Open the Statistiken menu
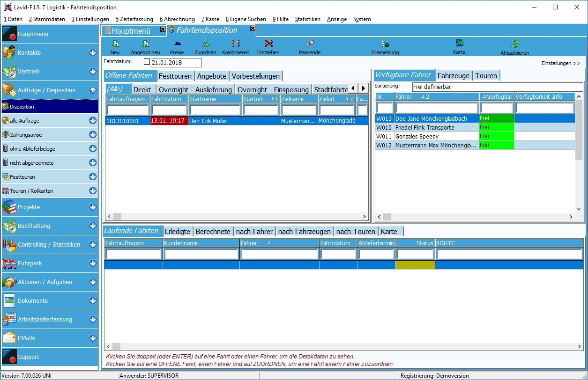The width and height of the screenshot is (588, 380). coord(308,19)
